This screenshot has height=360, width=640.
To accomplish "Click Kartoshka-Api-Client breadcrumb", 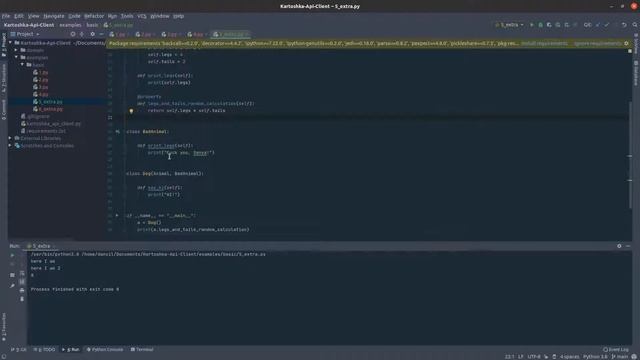I will click(29, 25).
